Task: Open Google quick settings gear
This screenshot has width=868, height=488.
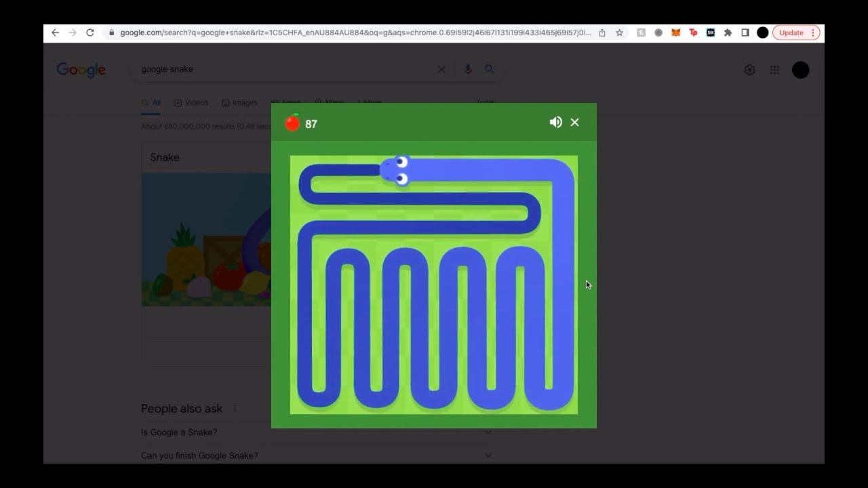Action: pos(749,70)
